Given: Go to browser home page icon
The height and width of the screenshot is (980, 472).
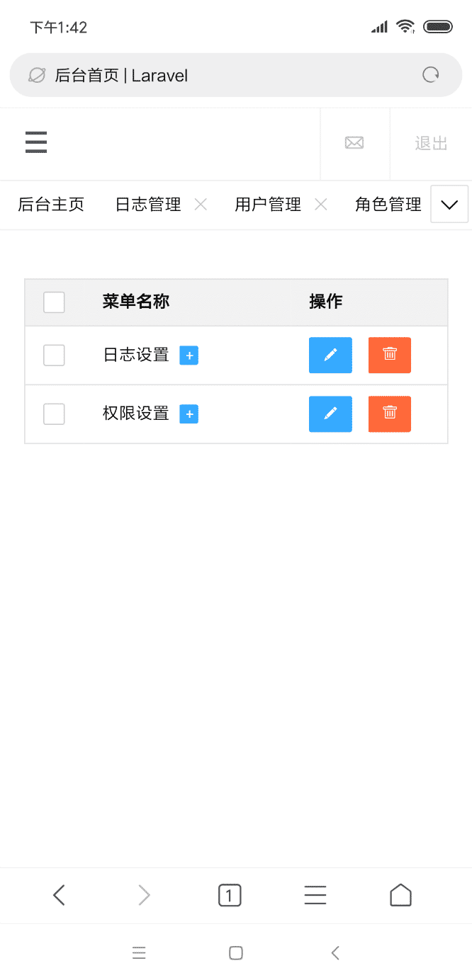Looking at the screenshot, I should click(x=400, y=896).
